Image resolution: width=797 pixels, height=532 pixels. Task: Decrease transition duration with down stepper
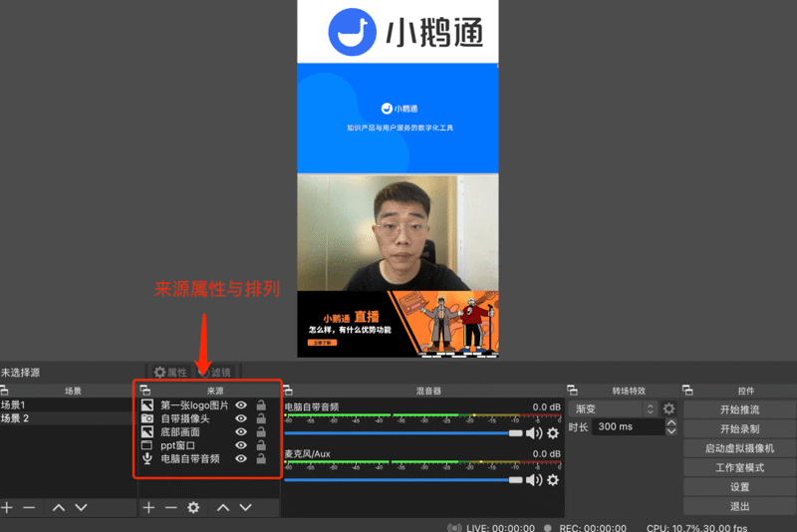point(671,431)
